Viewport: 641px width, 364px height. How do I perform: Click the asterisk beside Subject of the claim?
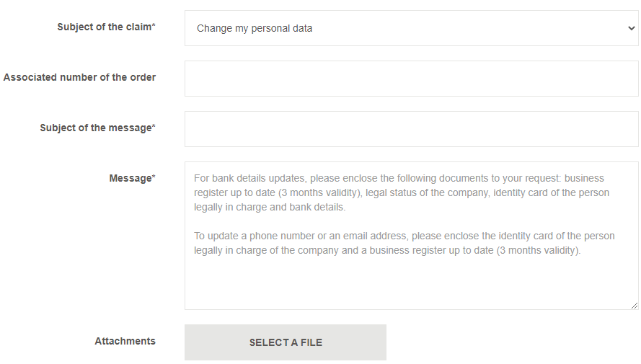click(154, 27)
